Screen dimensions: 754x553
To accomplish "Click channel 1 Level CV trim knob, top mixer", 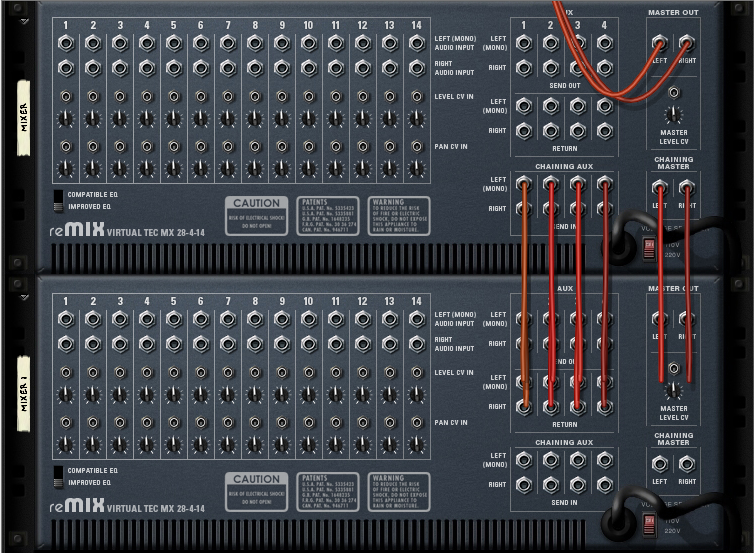I will (x=66, y=119).
